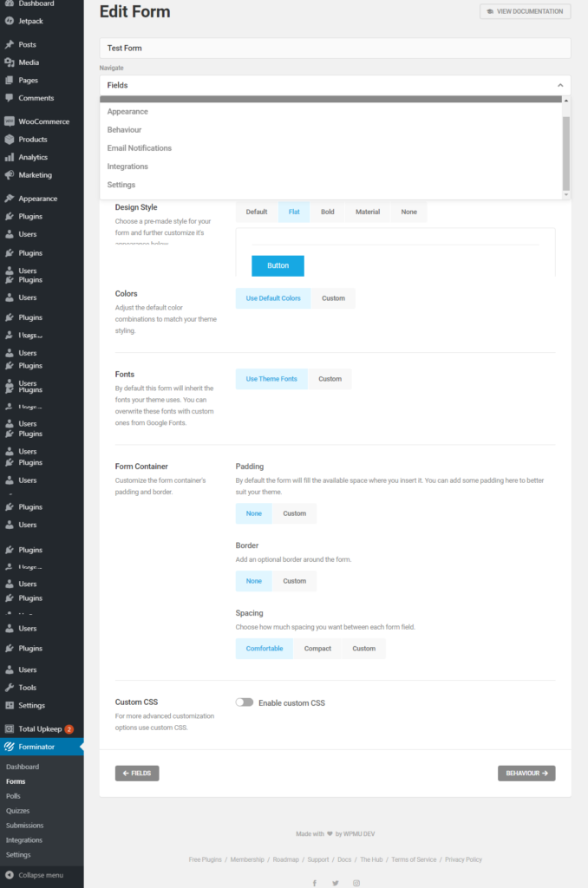Select Integrations in Navigate dropdown list
The height and width of the screenshot is (888, 588).
[330, 166]
